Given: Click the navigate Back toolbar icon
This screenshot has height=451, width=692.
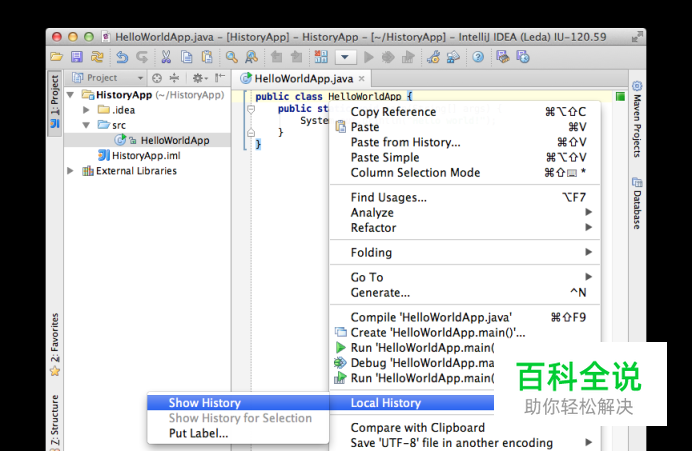Looking at the screenshot, I should [x=277, y=57].
